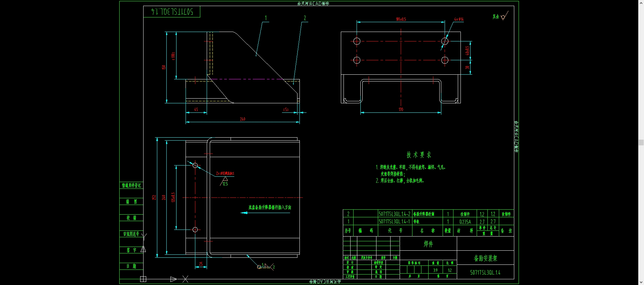Click the "序号" parts list header

click(348, 231)
